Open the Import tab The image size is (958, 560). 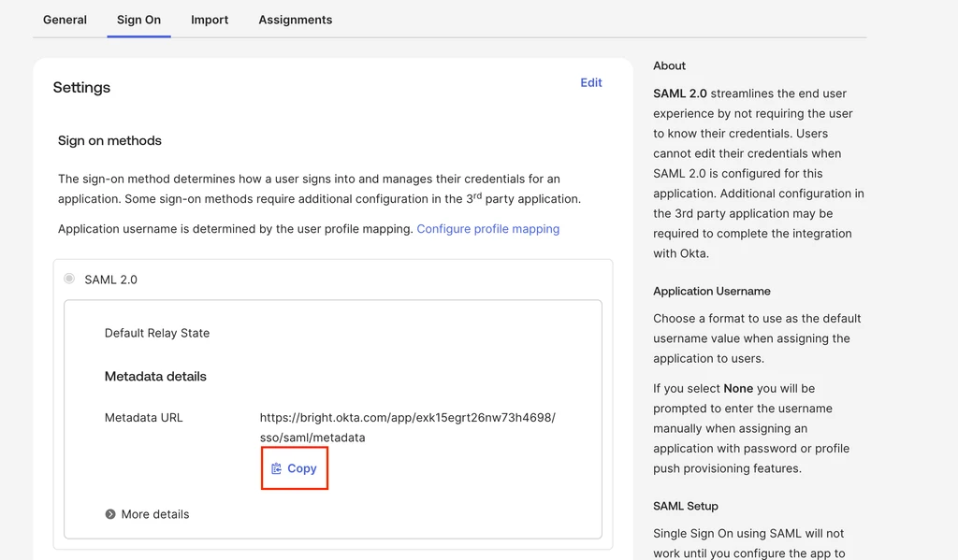[210, 20]
